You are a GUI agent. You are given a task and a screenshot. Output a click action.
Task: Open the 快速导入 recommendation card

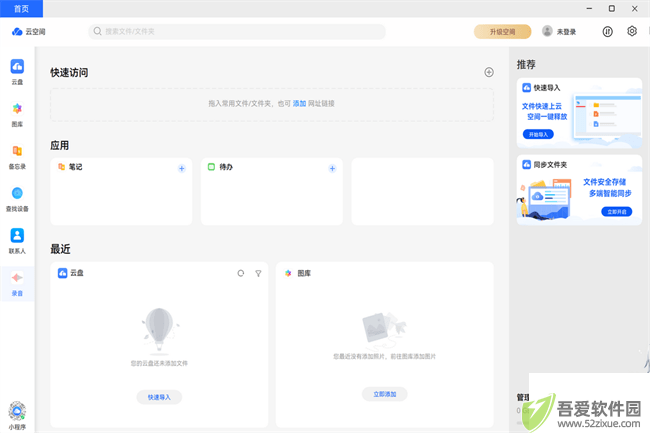coord(579,113)
